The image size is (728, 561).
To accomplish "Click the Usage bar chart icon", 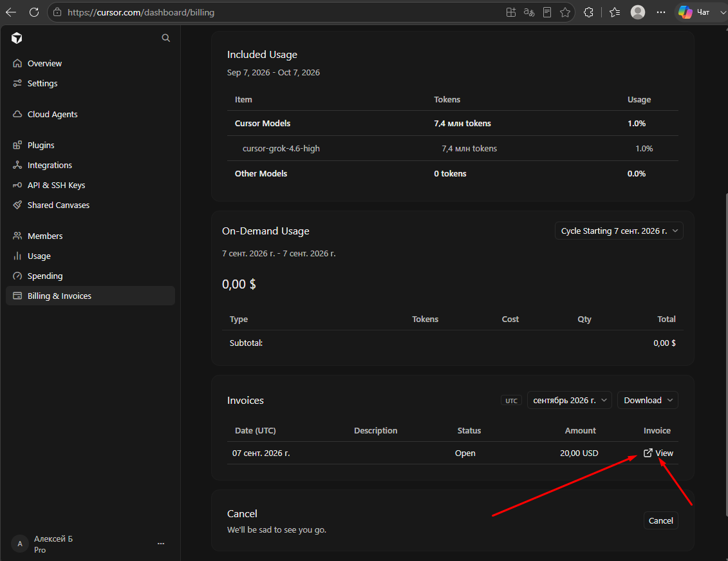I will (x=17, y=256).
